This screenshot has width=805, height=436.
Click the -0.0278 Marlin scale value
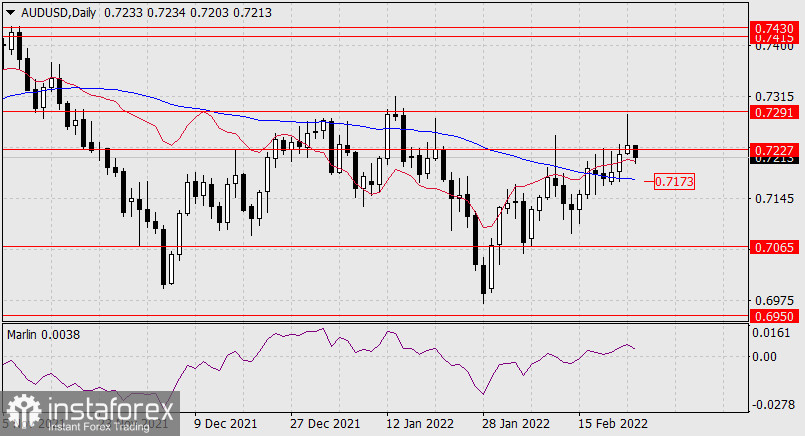[772, 405]
